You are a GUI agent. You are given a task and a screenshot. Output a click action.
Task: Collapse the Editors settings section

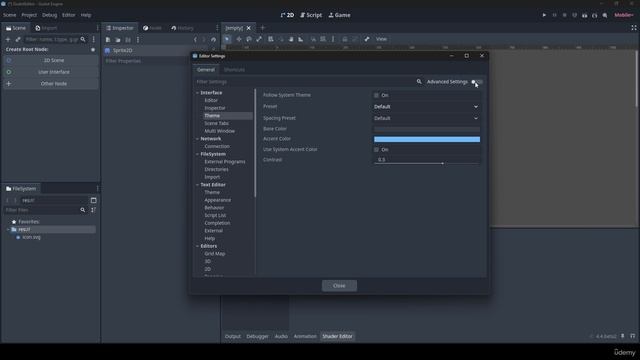(x=198, y=246)
